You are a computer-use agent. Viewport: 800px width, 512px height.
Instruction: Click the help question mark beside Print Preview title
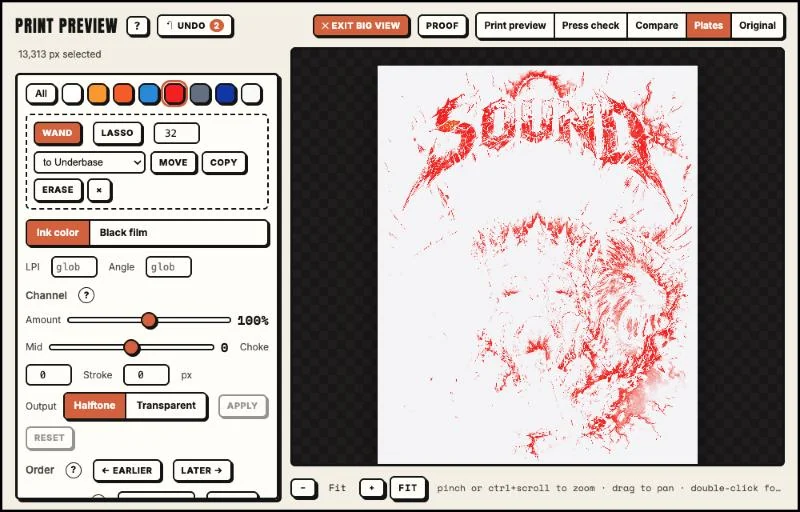click(x=137, y=26)
